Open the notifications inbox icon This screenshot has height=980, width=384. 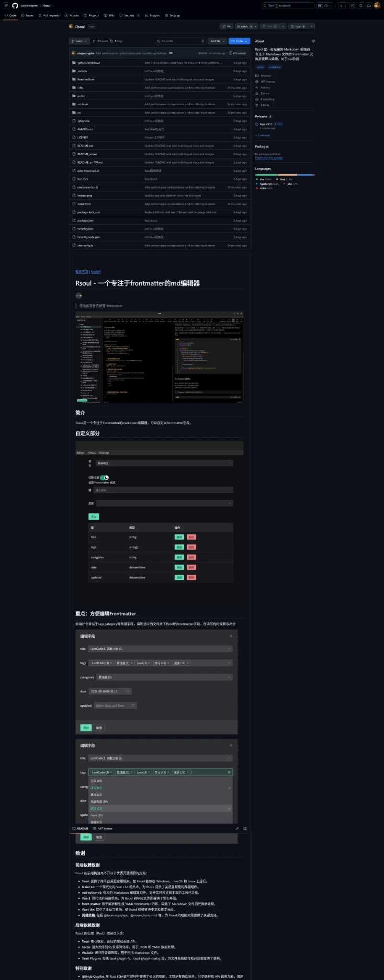[x=370, y=6]
